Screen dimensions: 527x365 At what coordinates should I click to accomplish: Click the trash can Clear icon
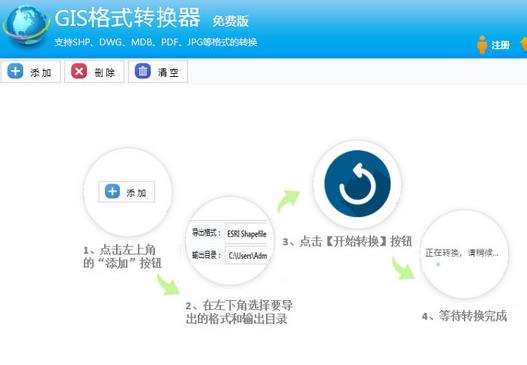pyautogui.click(x=143, y=71)
